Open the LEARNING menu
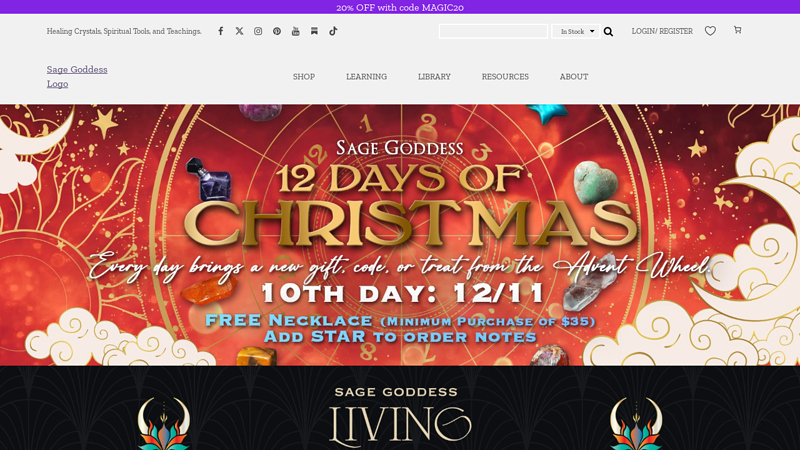 click(x=366, y=77)
